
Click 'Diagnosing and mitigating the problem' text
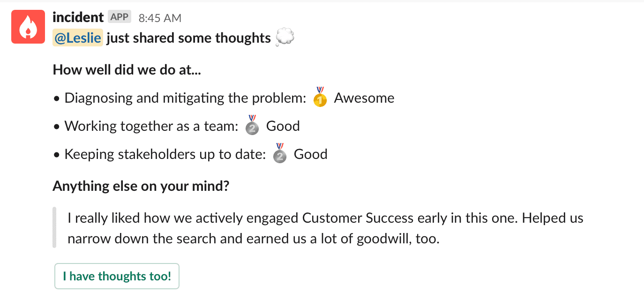(185, 98)
